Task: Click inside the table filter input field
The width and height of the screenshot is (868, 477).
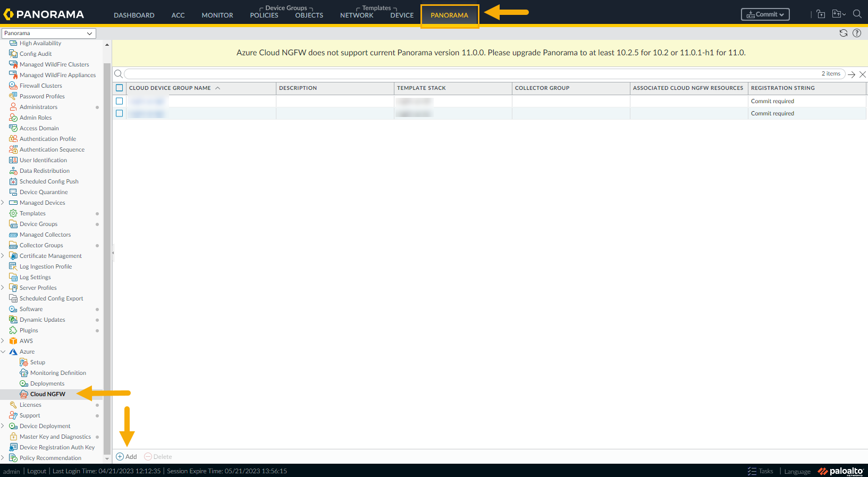Action: pyautogui.click(x=484, y=74)
